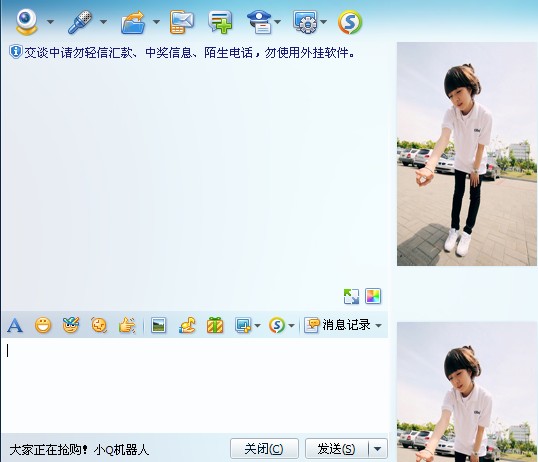Click the 发送(S) button

tap(337, 449)
